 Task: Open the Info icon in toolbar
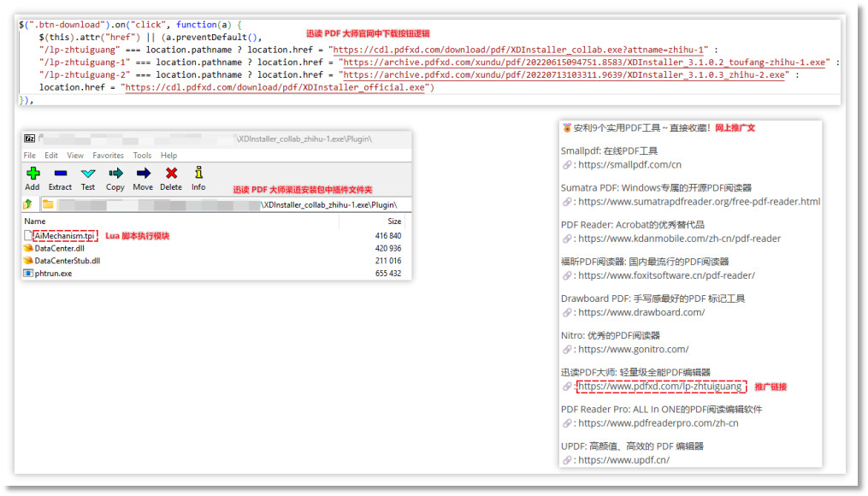[x=198, y=174]
